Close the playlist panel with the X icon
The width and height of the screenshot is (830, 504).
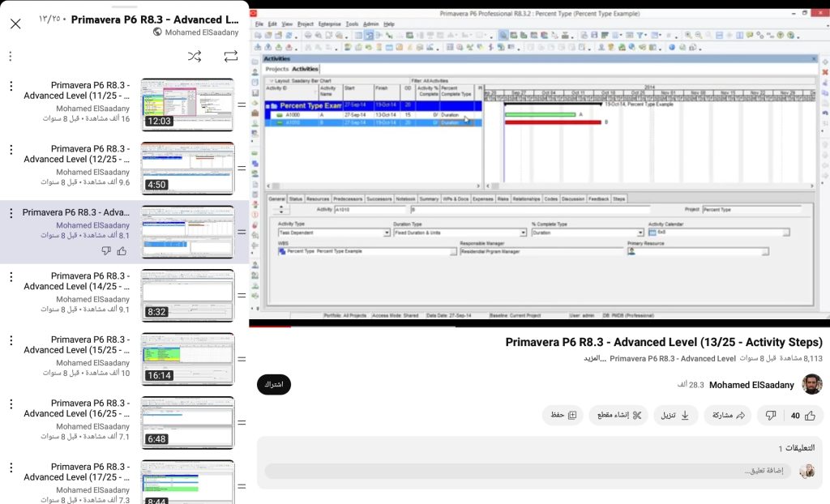pos(15,23)
